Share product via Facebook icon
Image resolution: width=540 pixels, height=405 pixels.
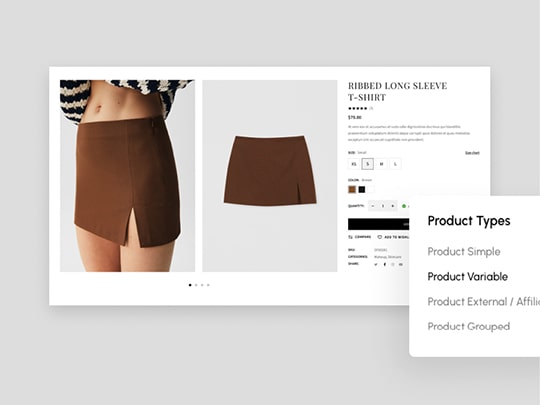385,264
